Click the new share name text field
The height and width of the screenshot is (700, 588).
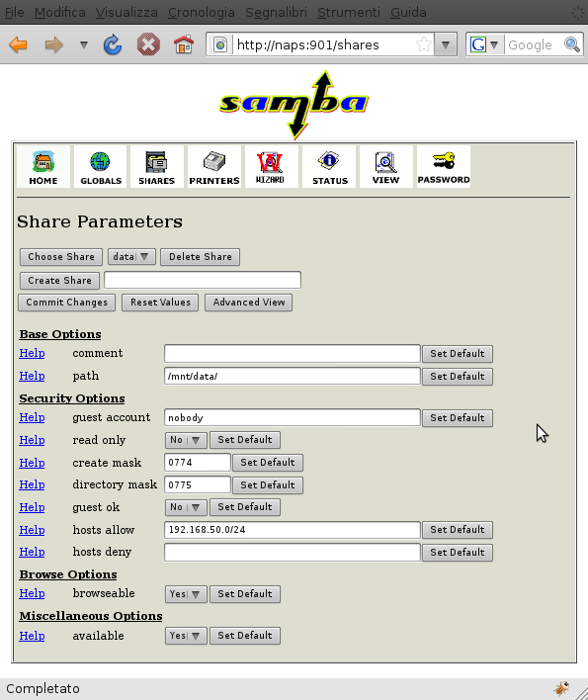point(203,280)
